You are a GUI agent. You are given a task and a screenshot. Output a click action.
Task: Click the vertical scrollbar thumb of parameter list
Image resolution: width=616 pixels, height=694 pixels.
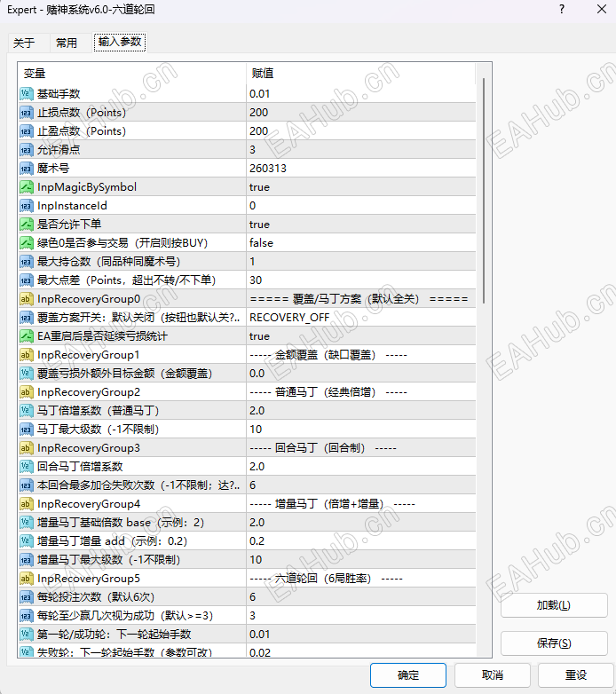tap(484, 191)
